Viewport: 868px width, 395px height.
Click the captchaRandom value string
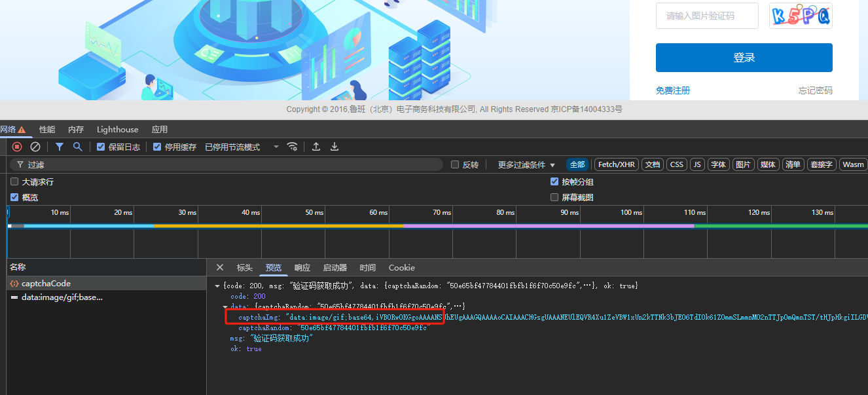363,328
